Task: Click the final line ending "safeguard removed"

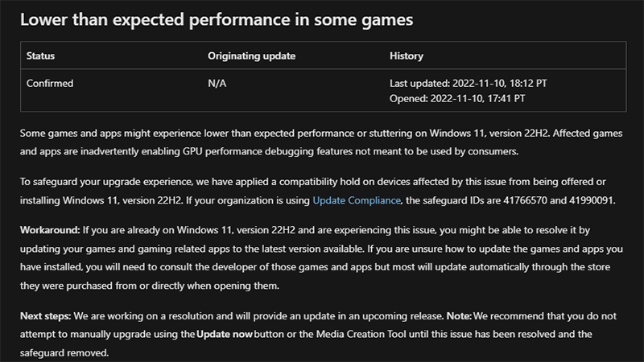Action: [x=64, y=352]
